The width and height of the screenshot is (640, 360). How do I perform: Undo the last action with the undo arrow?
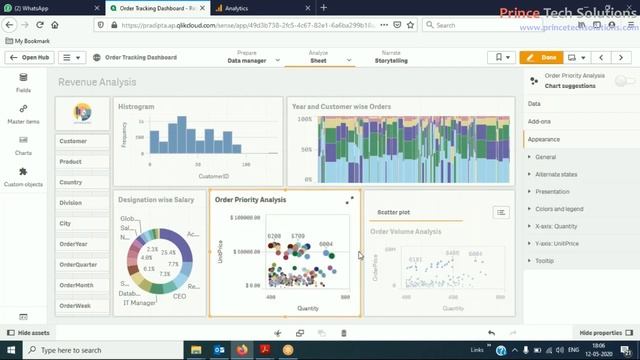pos(491,333)
